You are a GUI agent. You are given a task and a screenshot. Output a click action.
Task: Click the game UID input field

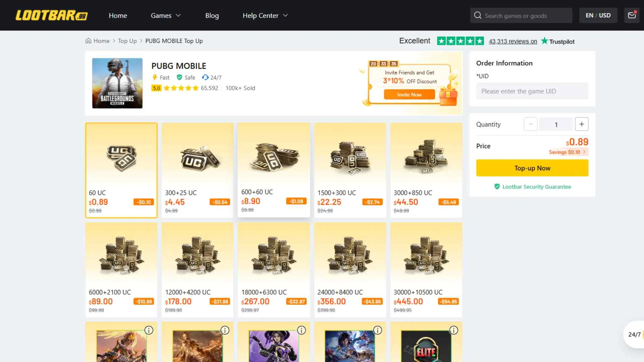532,91
